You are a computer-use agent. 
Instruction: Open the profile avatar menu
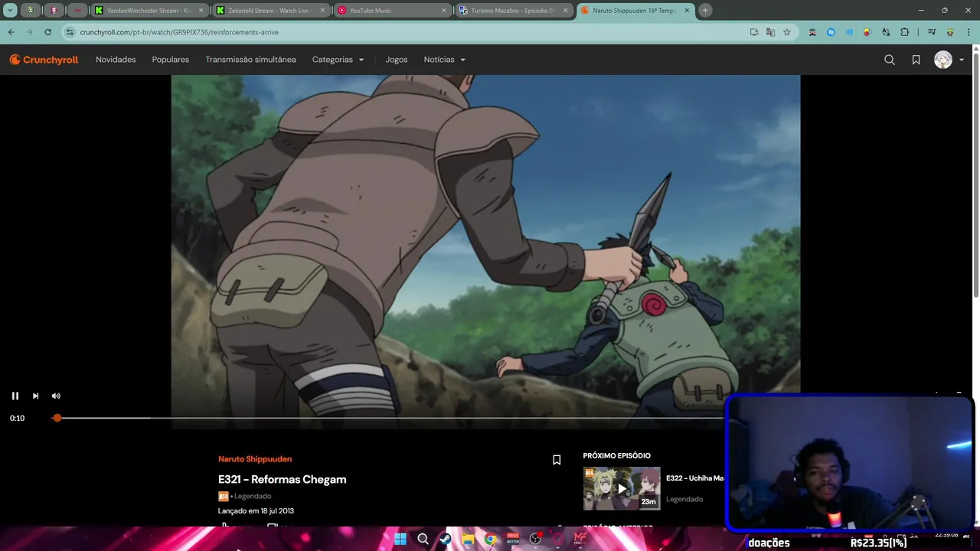949,60
